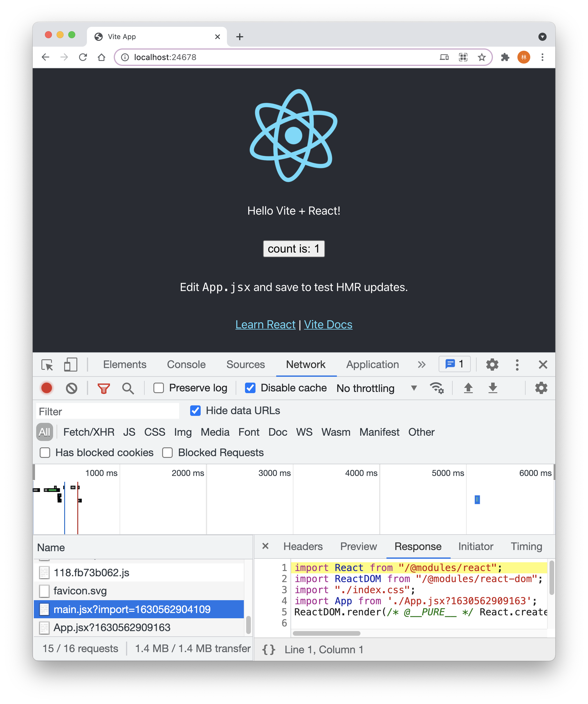The height and width of the screenshot is (704, 588).
Task: Open DevTools settings gear
Action: (492, 365)
